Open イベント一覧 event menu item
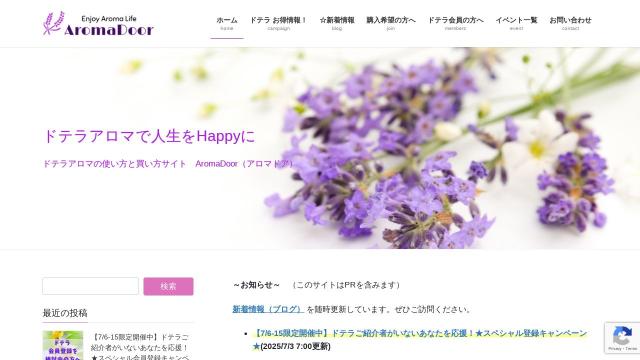 click(516, 23)
